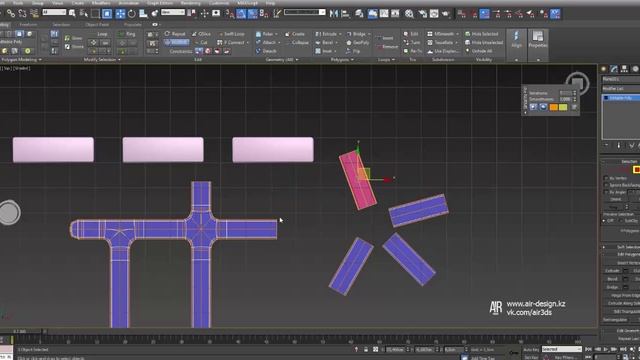Activate the Select and Scale tool
640x360 pixels.
pos(143,13)
